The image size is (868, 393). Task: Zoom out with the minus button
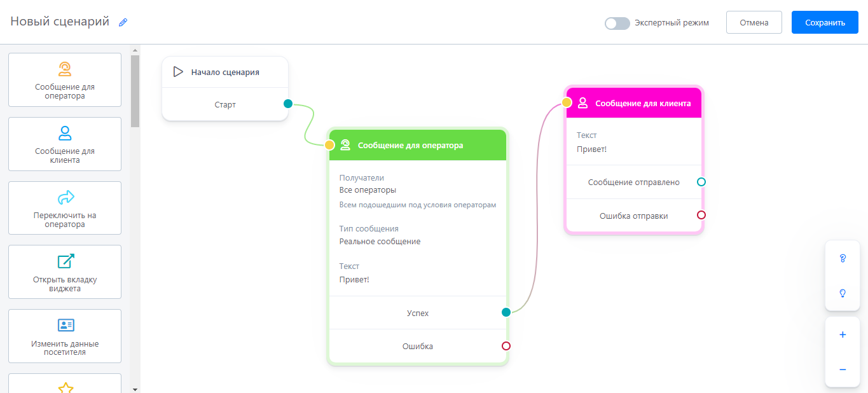click(x=843, y=369)
